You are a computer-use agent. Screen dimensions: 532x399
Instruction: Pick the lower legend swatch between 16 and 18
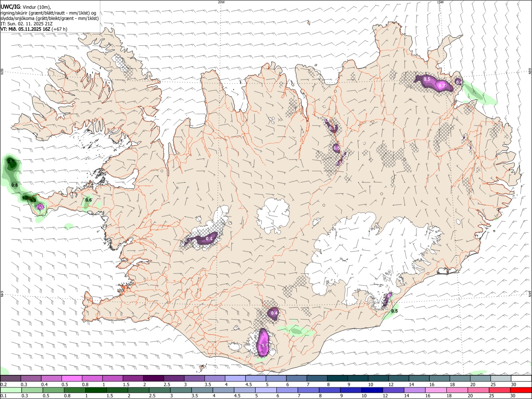coord(436,390)
